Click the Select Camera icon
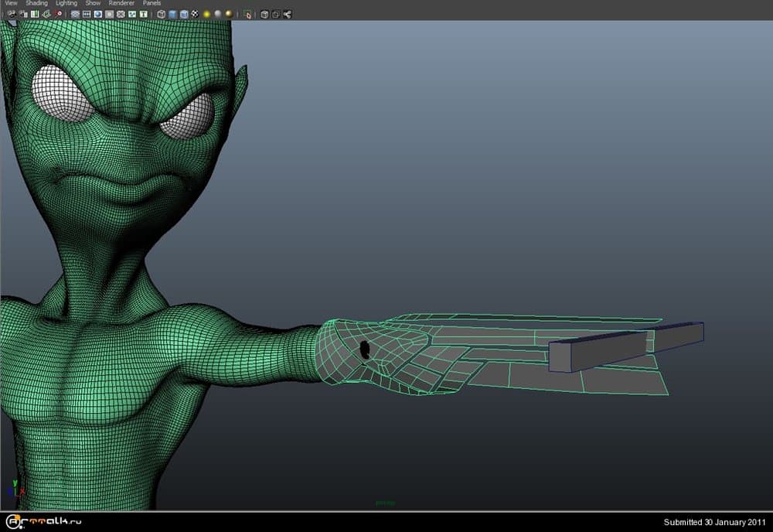The width and height of the screenshot is (773, 532). (12, 14)
